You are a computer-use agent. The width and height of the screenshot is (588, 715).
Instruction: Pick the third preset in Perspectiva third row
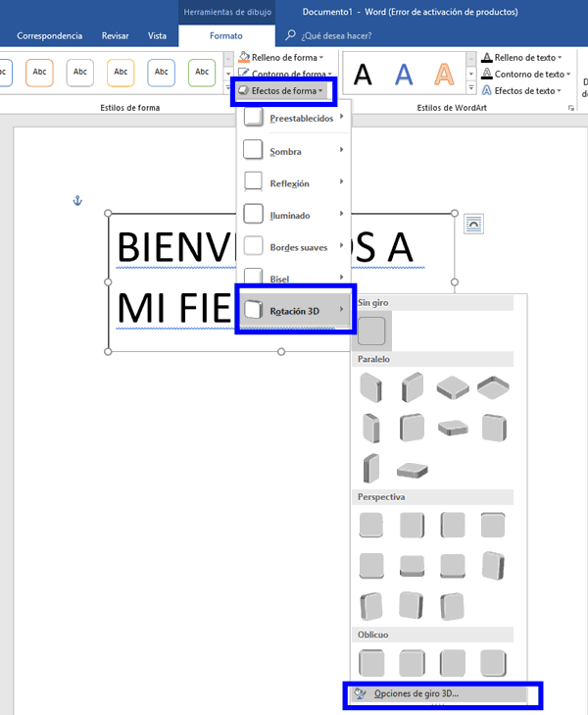point(452,606)
